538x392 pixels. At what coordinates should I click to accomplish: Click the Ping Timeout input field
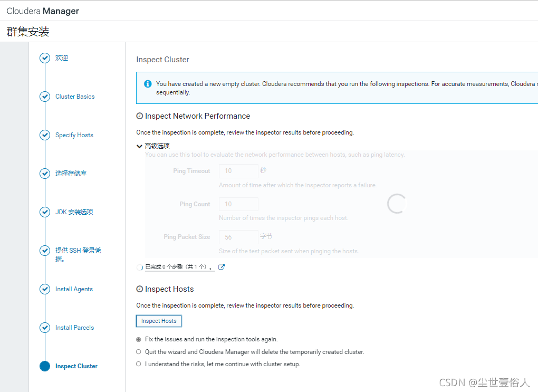tap(238, 171)
